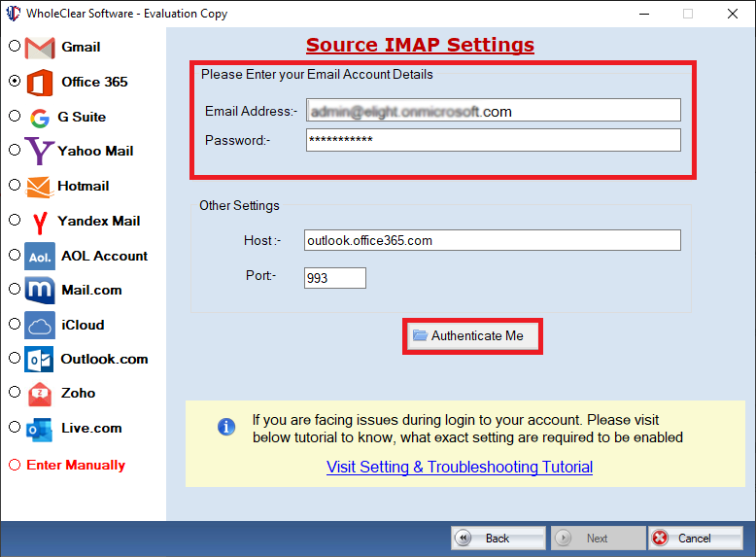Click the Source IMAP Settings heading
The image size is (756, 557).
[420, 45]
